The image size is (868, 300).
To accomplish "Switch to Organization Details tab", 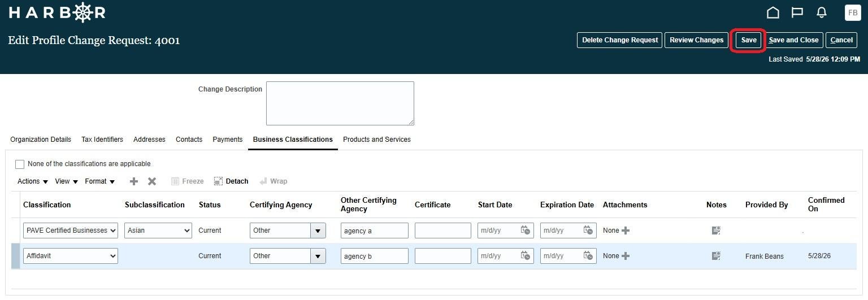I will click(x=41, y=140).
